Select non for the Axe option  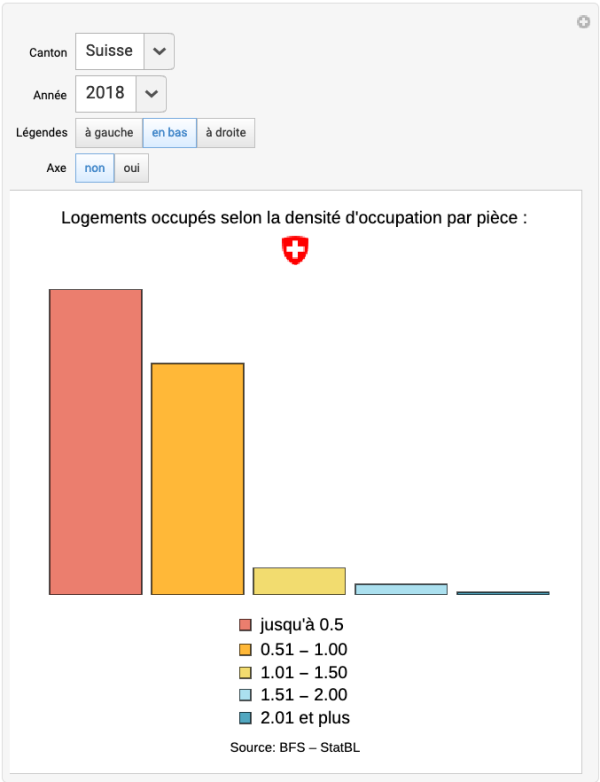tap(95, 168)
